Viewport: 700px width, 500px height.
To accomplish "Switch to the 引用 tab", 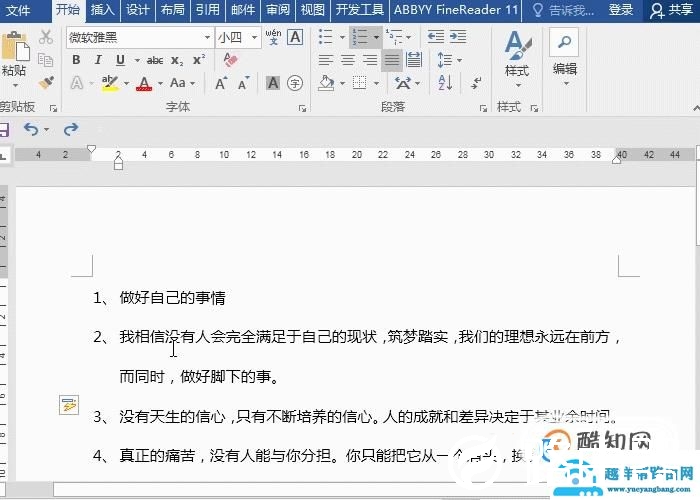I will tap(208, 10).
